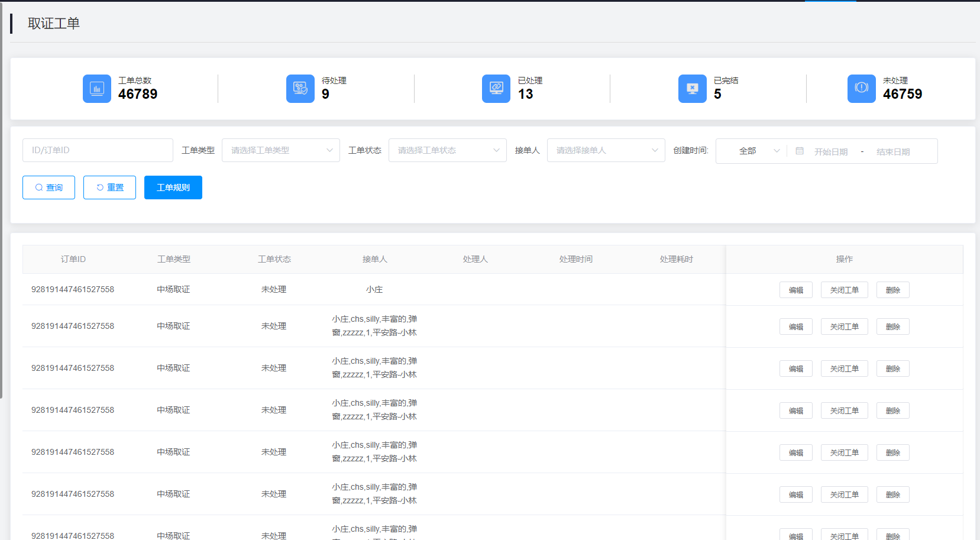Image resolution: width=980 pixels, height=540 pixels.
Task: Click the 已完结 completed icon
Action: click(x=692, y=89)
